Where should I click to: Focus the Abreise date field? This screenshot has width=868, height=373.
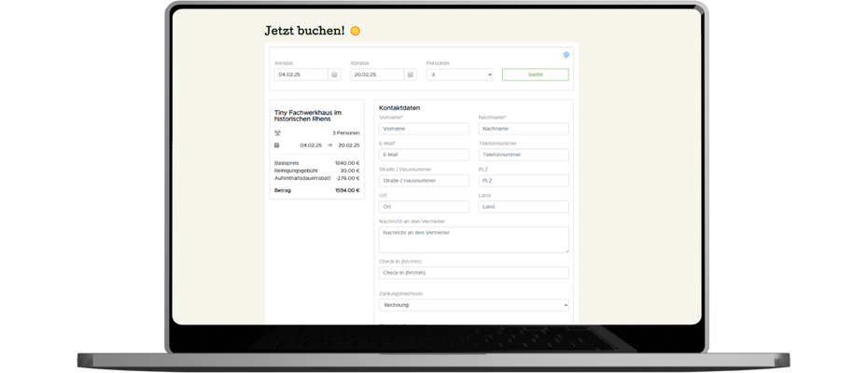tap(378, 75)
